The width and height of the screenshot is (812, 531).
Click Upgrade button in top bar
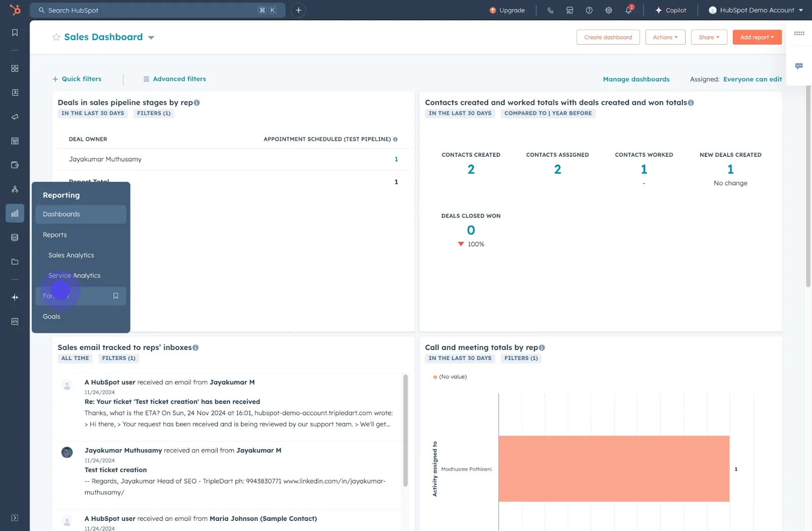point(507,10)
